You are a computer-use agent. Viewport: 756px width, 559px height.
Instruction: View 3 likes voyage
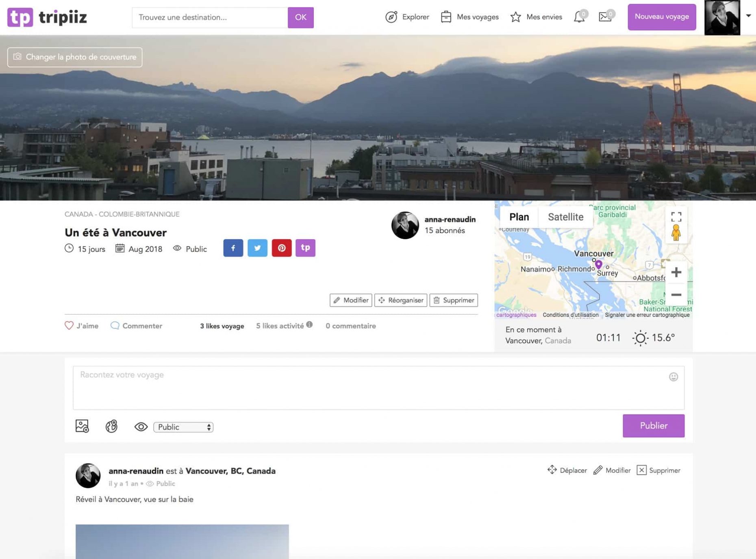coord(222,326)
